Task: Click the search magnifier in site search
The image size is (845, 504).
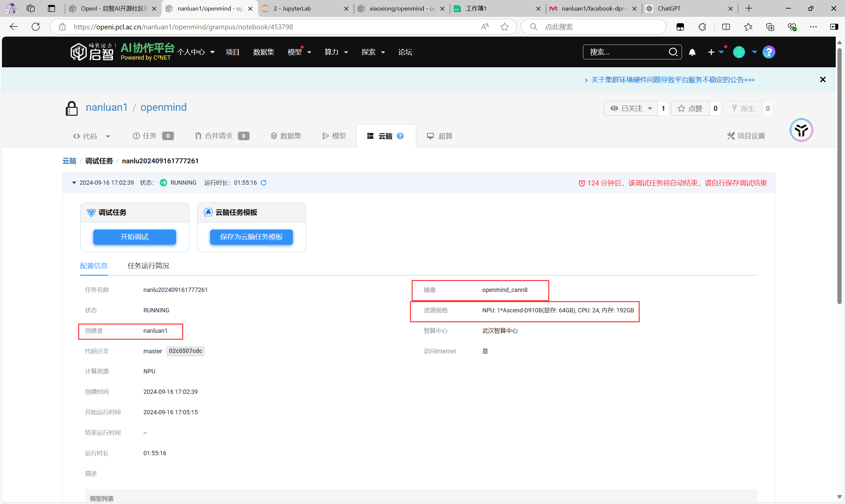Action: click(x=673, y=52)
